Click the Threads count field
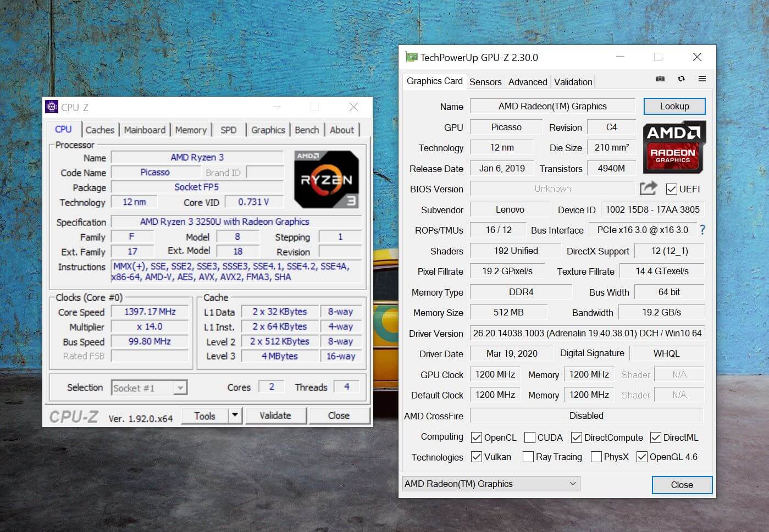The image size is (769, 532). coord(346,387)
